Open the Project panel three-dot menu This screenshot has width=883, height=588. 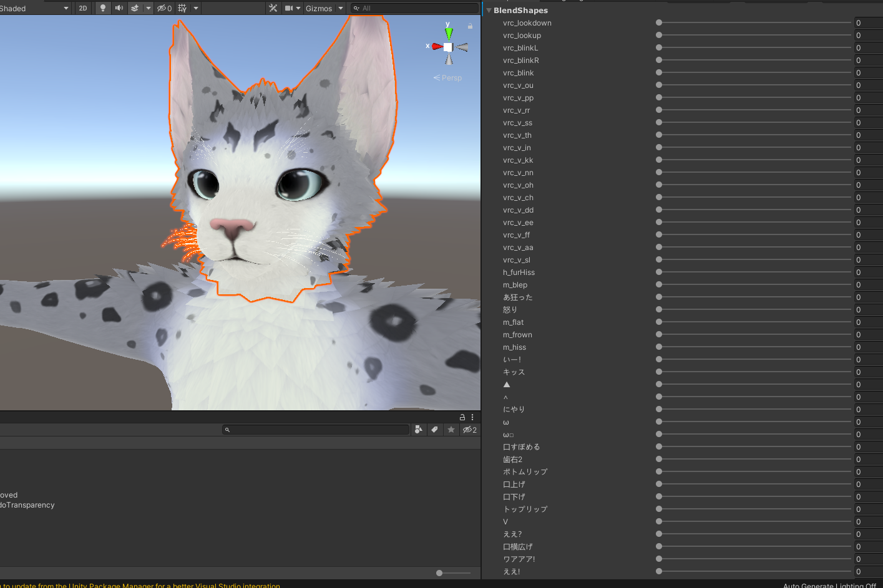point(472,417)
